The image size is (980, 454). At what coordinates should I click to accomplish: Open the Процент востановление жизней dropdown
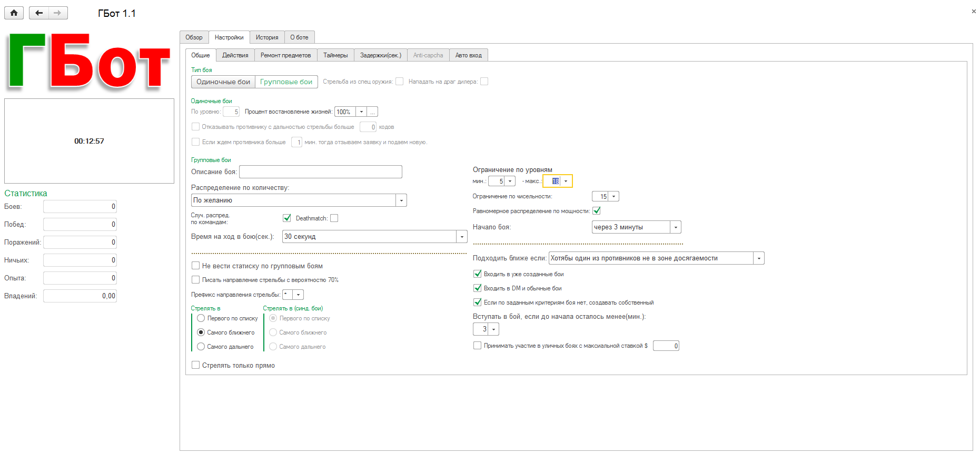(361, 112)
